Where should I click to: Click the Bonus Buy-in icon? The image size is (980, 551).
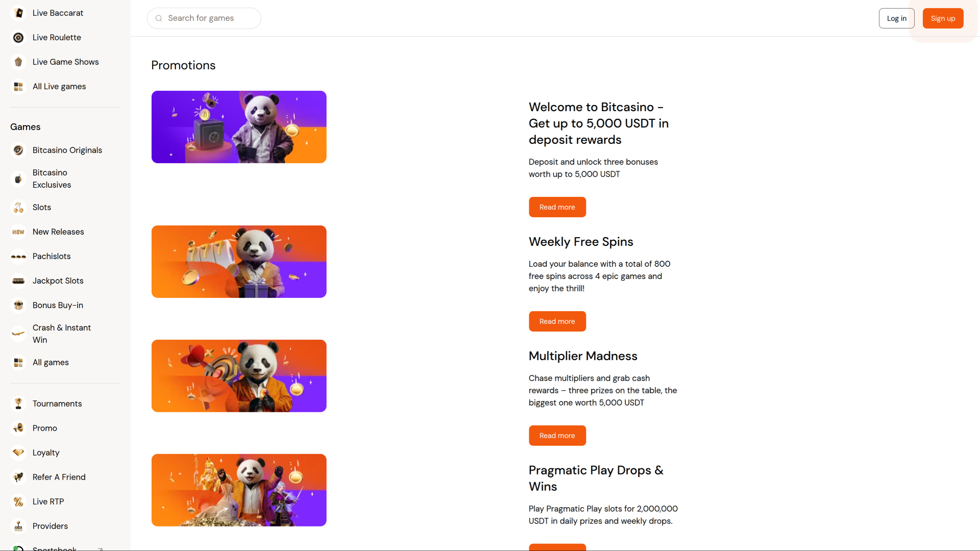pyautogui.click(x=18, y=305)
